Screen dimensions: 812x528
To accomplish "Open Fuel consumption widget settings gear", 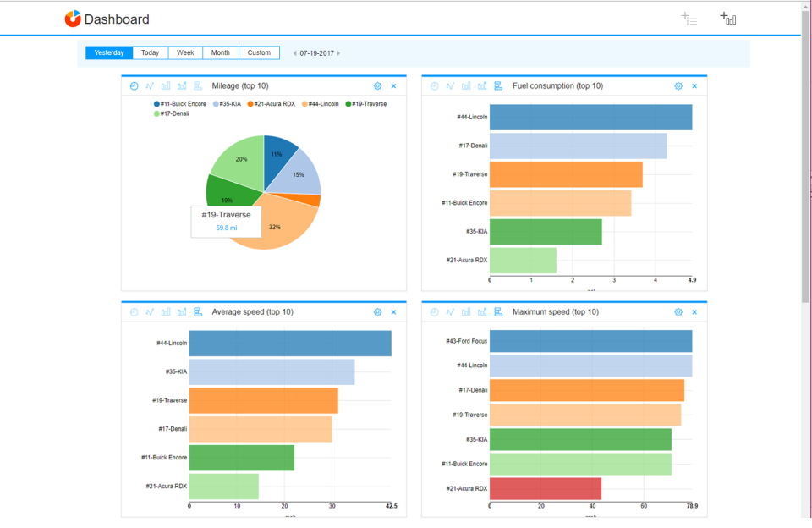I will click(x=678, y=85).
